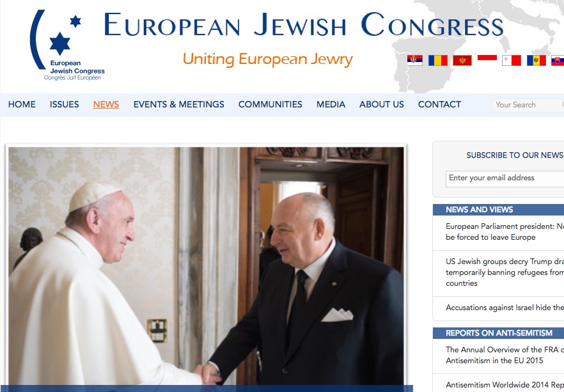Open the ISSUES menu

pyautogui.click(x=65, y=104)
